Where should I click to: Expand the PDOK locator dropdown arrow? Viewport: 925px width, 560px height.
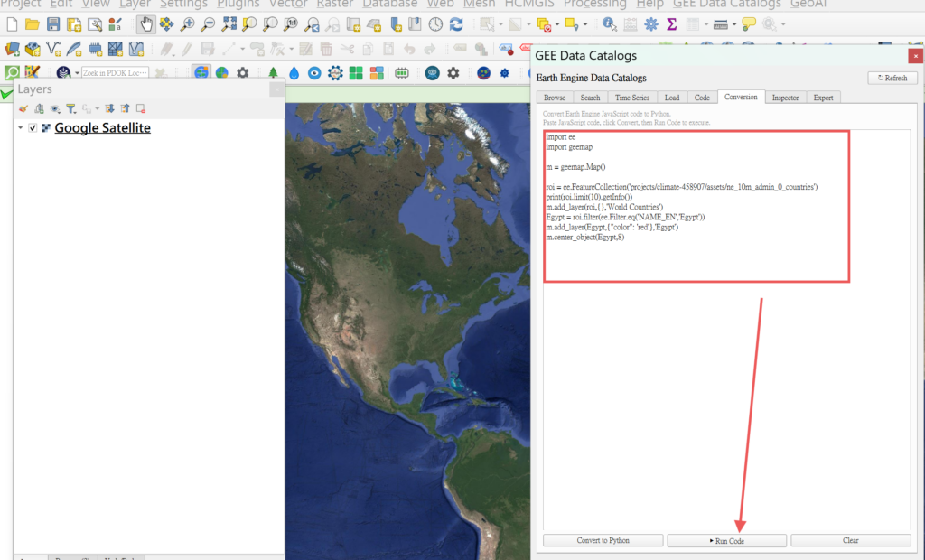[77, 72]
